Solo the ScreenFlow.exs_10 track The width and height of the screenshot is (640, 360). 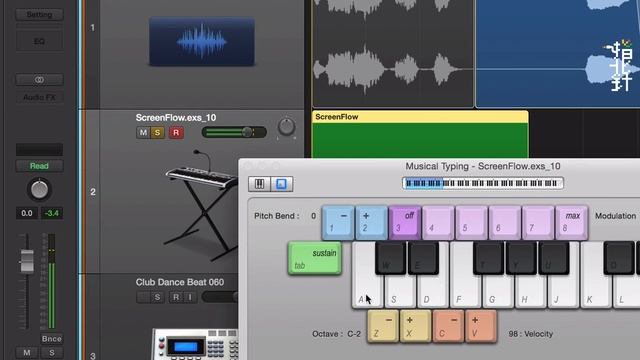[157, 133]
